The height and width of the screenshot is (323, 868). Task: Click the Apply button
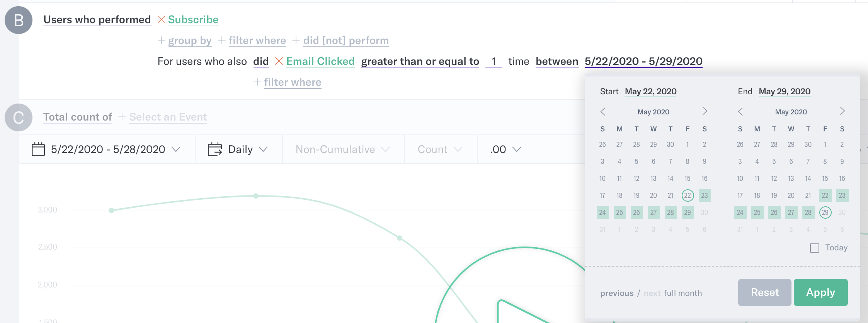tap(821, 292)
